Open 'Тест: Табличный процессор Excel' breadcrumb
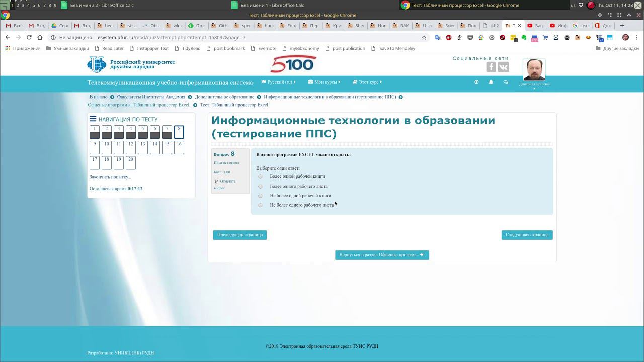The image size is (644, 362). 234,105
